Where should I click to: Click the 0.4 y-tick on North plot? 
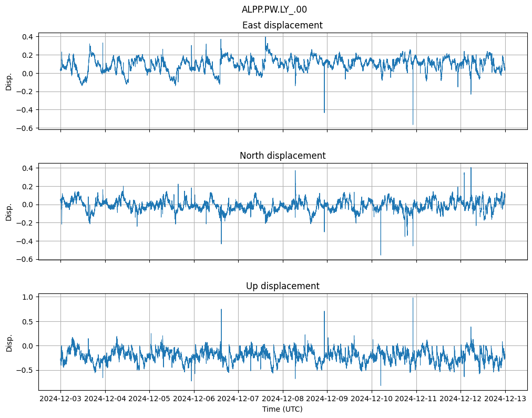point(28,168)
